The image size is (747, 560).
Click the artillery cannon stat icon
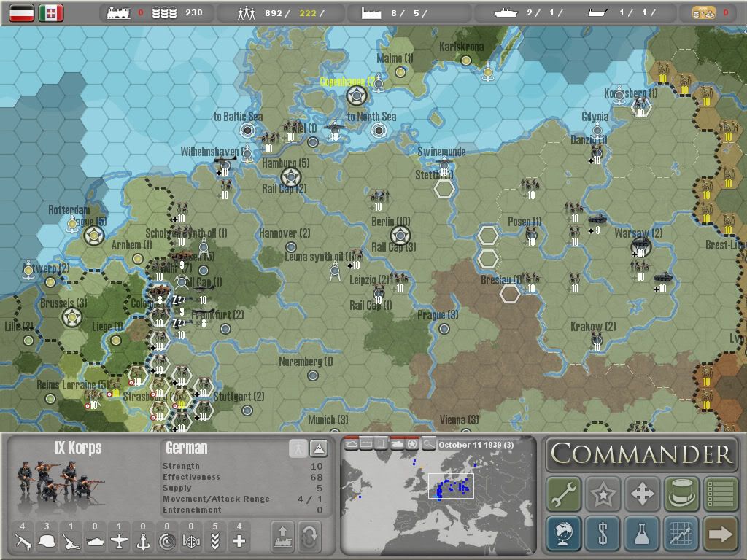pos(71,542)
